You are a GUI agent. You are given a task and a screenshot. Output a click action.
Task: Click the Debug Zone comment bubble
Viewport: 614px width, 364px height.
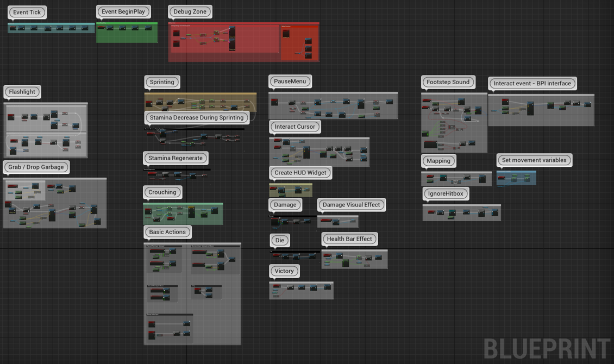click(x=190, y=11)
